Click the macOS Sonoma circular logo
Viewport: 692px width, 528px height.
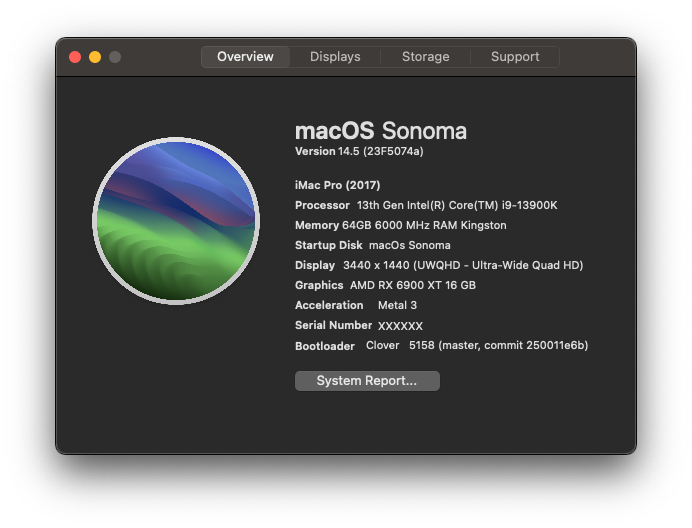click(x=176, y=221)
